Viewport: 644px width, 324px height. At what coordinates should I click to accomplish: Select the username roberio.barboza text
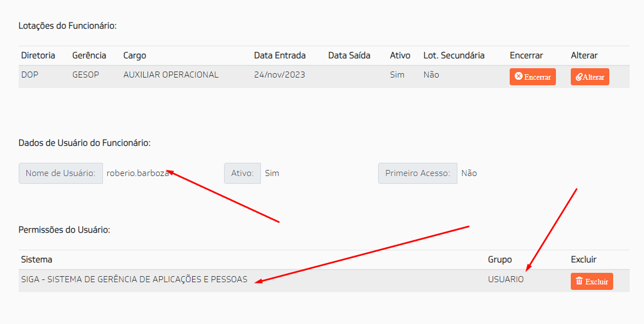tap(138, 173)
